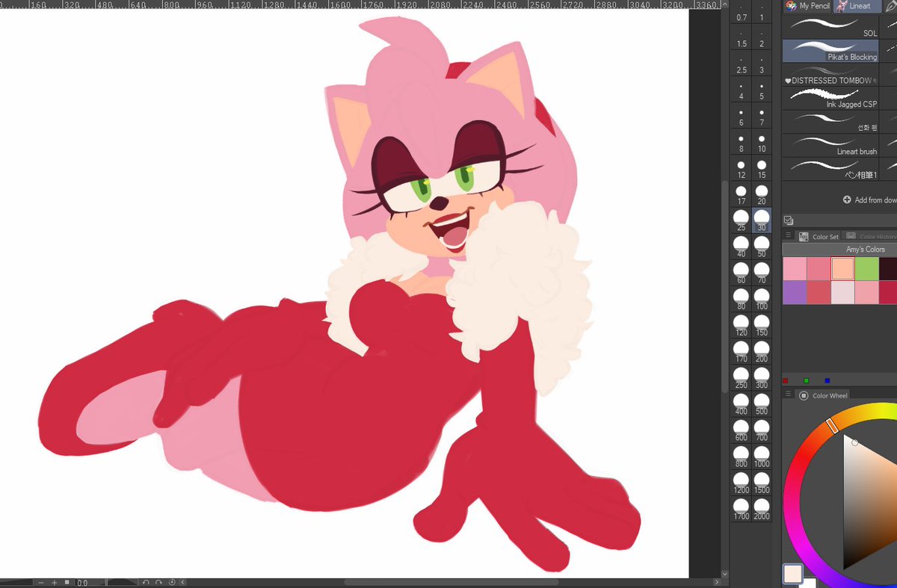Select the ペン相筆1 brush
Screen dimensions: 897x588
tap(831, 169)
